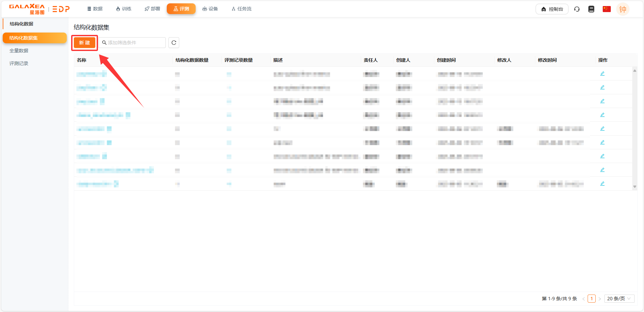Click the Chinese flag language icon
The width and height of the screenshot is (644, 312).
606,9
